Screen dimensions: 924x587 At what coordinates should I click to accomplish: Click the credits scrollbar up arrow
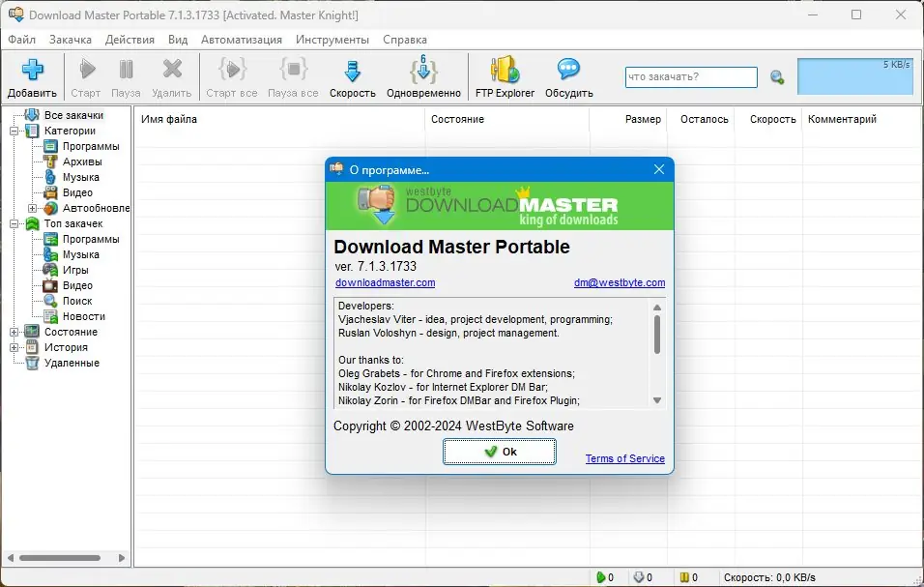click(x=657, y=308)
